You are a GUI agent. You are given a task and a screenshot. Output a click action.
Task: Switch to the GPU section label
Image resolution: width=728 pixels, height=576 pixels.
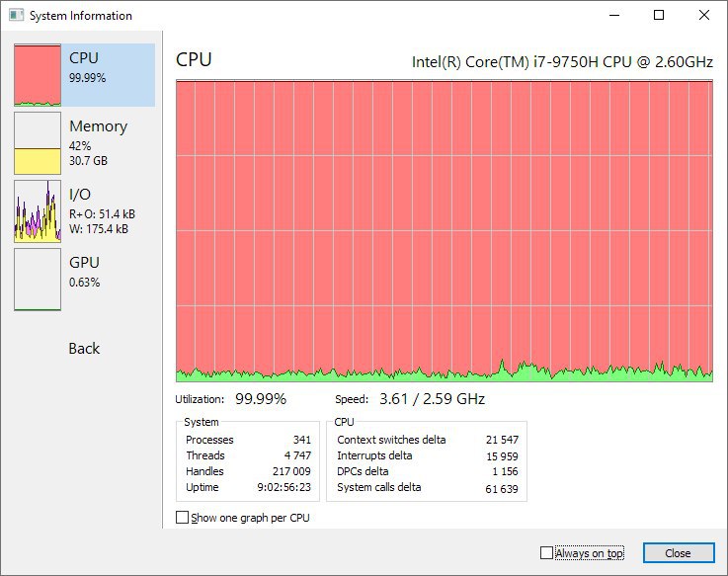tap(84, 263)
